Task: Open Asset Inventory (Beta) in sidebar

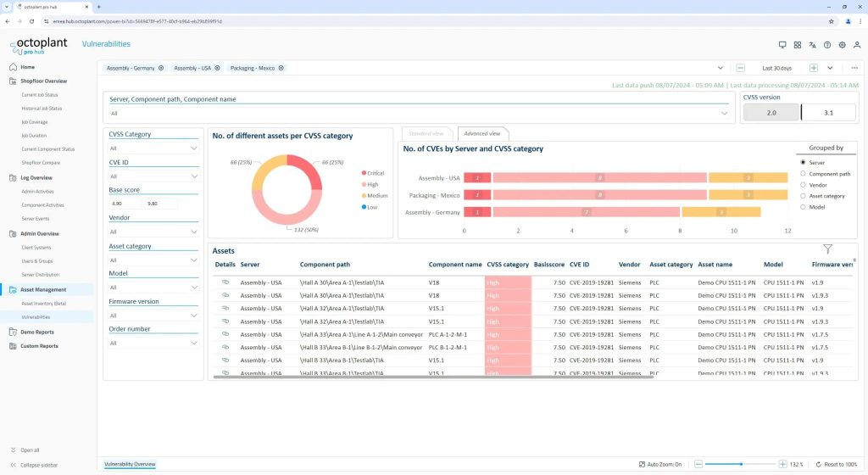Action: [43, 303]
